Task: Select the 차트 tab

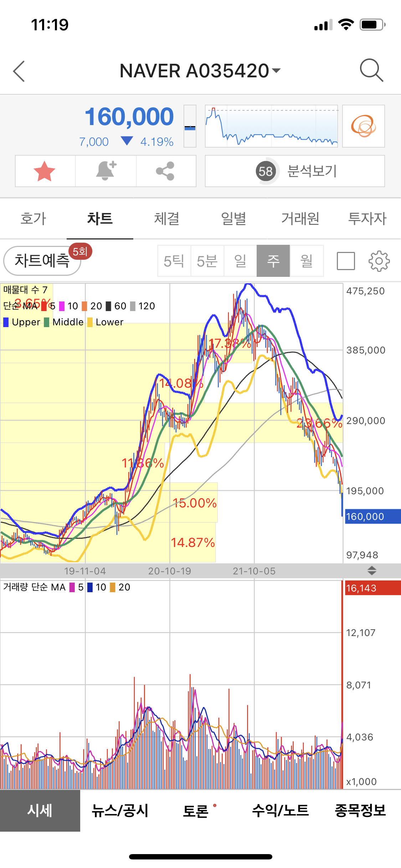Action: (100, 218)
